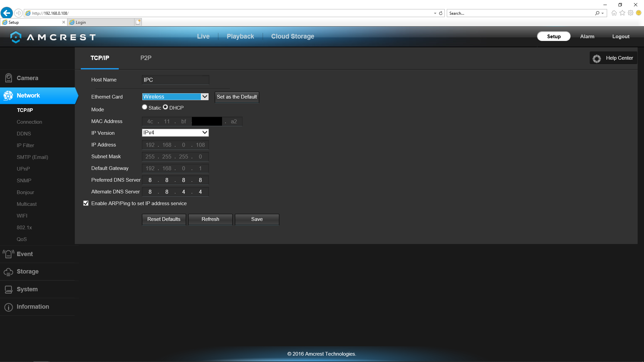Open the Information icon in sidebar
644x362 pixels.
[8, 307]
